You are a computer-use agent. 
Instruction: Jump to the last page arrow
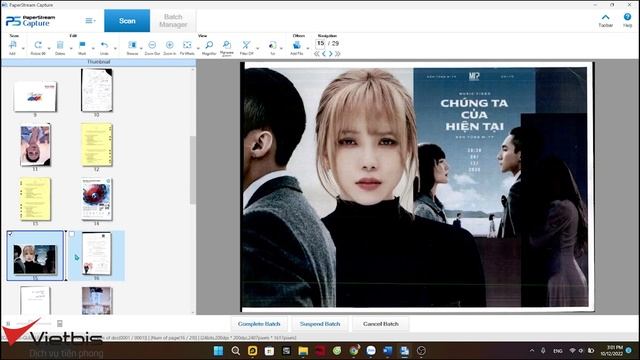[x=338, y=54]
